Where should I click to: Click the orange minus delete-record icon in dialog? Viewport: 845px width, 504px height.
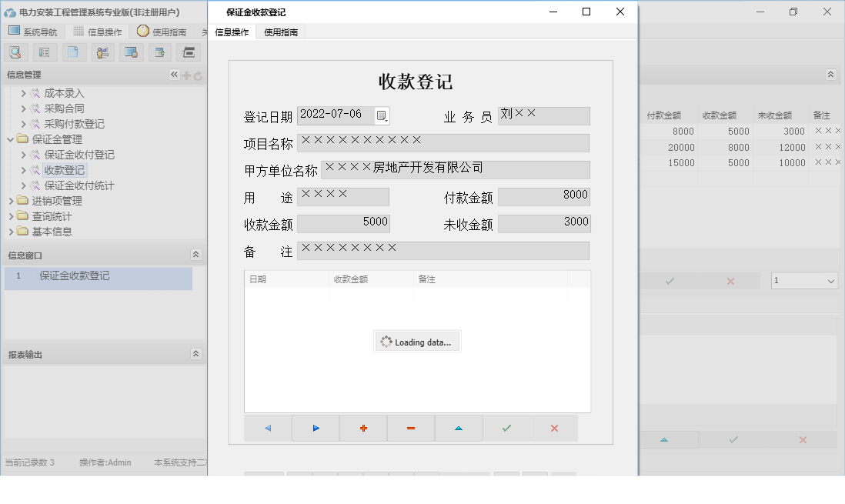point(410,429)
